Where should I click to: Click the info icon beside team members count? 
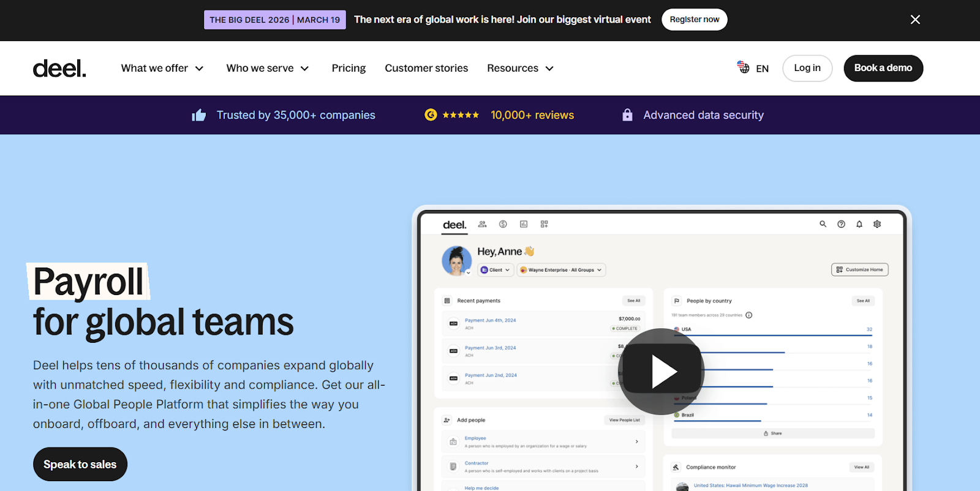point(748,315)
